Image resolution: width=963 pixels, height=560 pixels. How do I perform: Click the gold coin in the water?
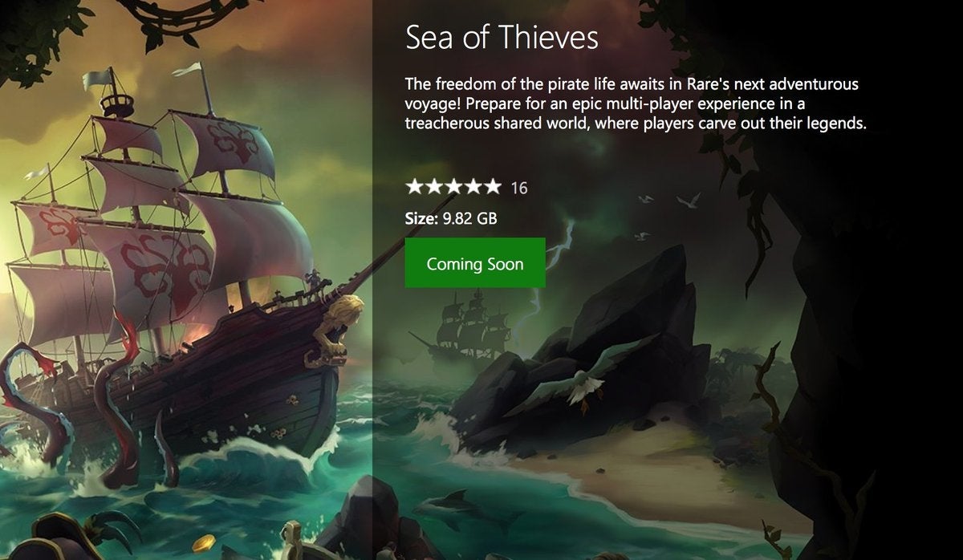(204, 542)
